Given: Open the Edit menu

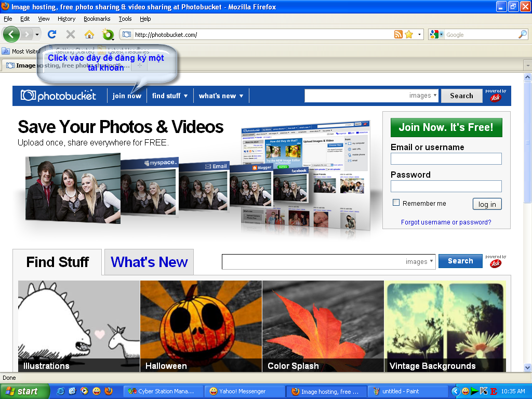Looking at the screenshot, I should point(25,19).
